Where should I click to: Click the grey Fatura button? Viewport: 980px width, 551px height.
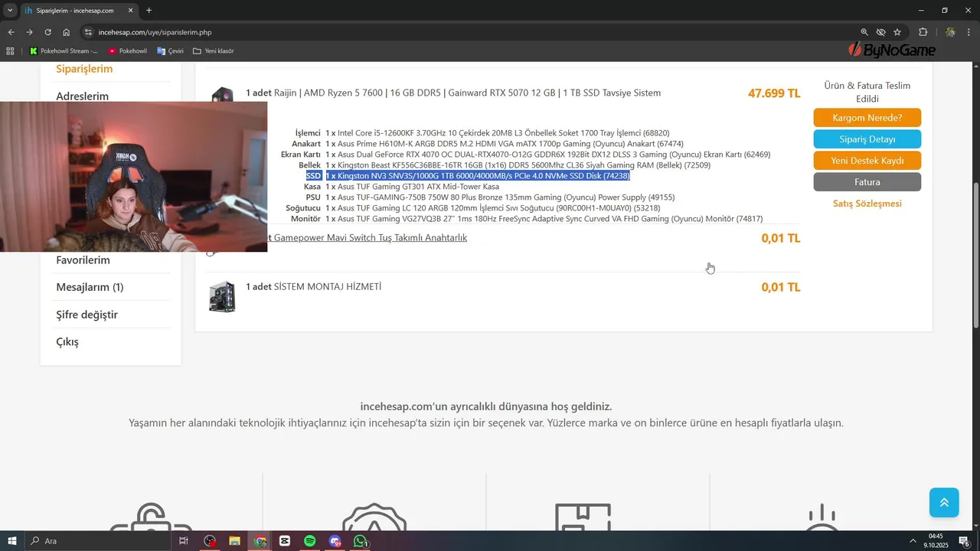[867, 182]
